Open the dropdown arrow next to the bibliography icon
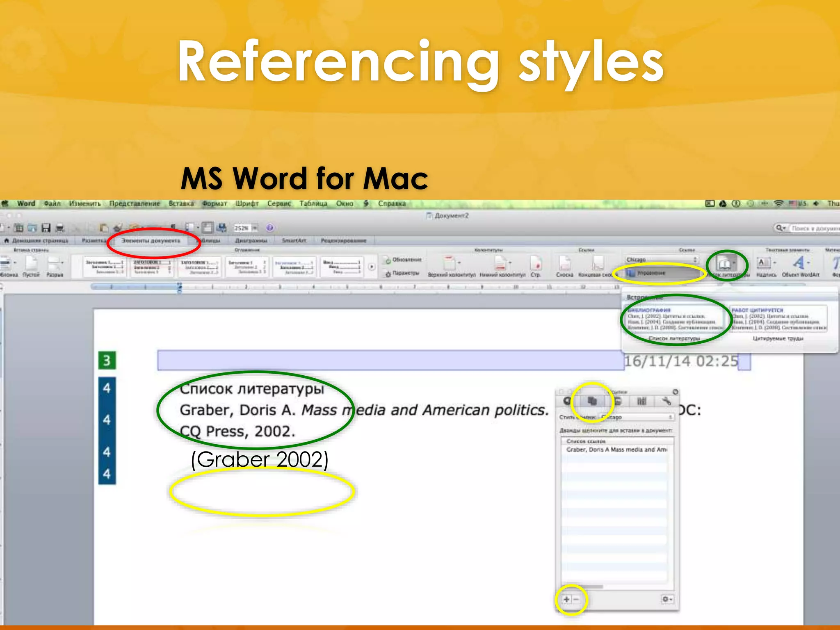 click(x=734, y=263)
